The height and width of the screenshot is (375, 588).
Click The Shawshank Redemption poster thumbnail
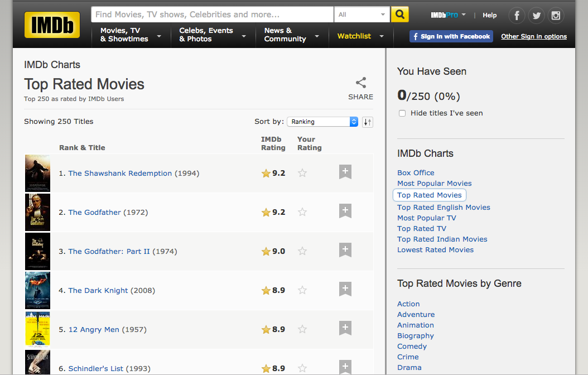(x=37, y=173)
